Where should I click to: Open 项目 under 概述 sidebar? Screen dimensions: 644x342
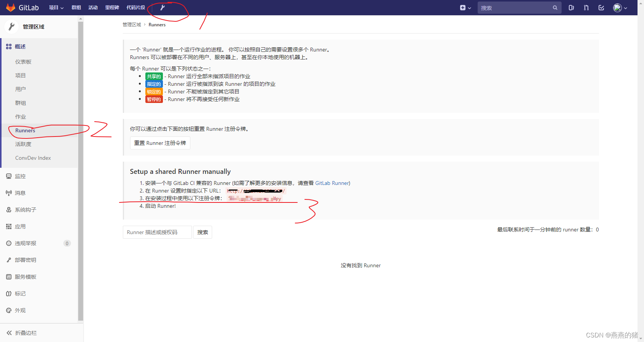(20, 75)
